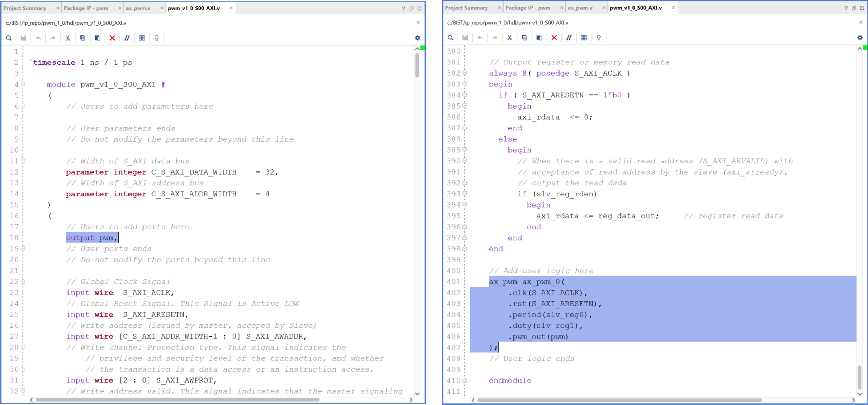Open settings gear in the right editor
This screenshot has height=405, width=868.
click(x=860, y=37)
